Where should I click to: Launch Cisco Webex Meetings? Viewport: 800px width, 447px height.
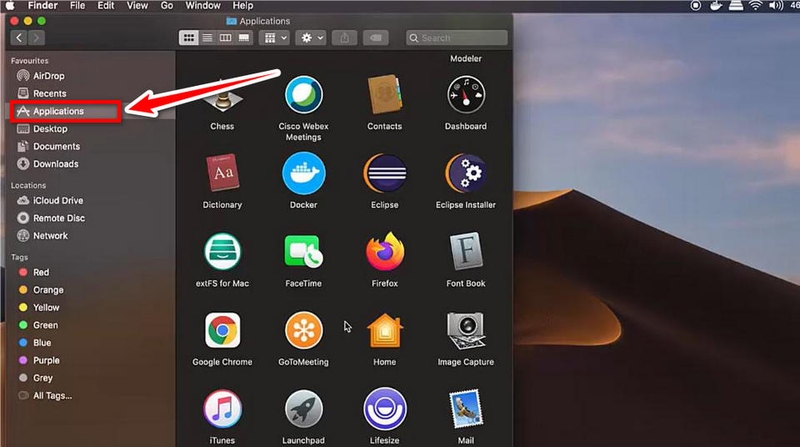(304, 95)
